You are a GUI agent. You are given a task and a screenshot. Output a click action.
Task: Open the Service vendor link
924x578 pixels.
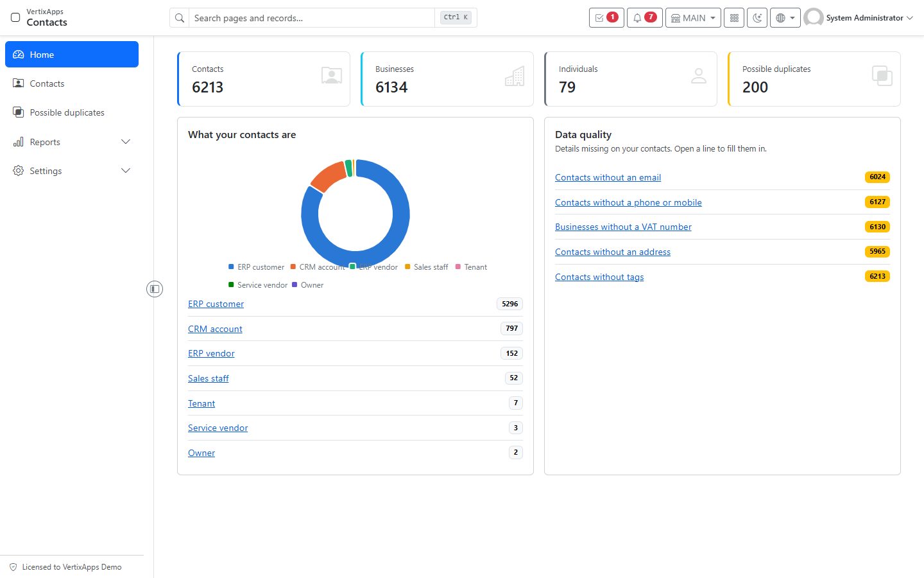(x=218, y=428)
